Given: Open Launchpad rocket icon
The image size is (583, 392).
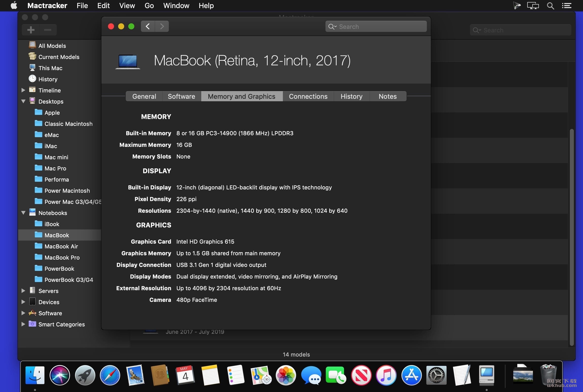Looking at the screenshot, I should point(85,375).
